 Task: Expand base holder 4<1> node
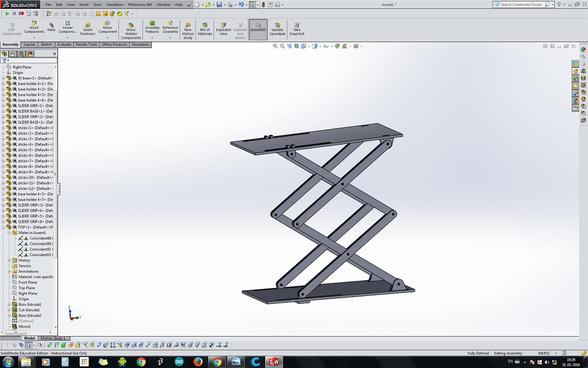click(x=3, y=83)
